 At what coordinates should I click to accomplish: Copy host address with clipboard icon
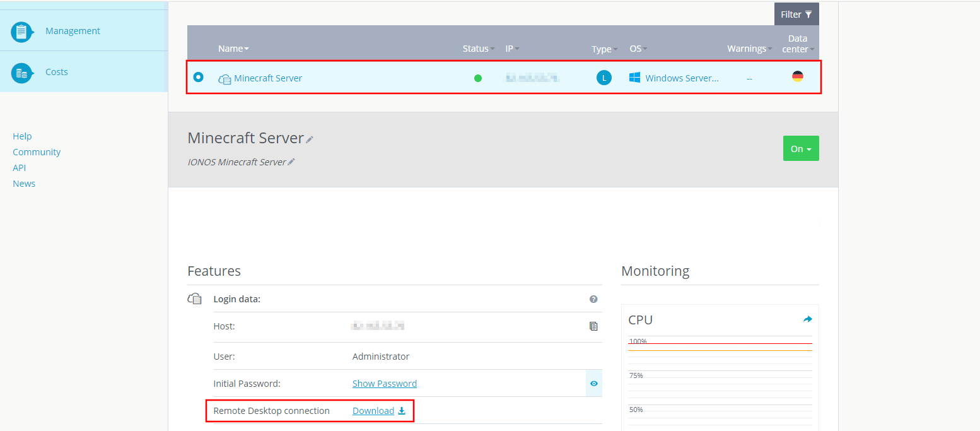(593, 326)
